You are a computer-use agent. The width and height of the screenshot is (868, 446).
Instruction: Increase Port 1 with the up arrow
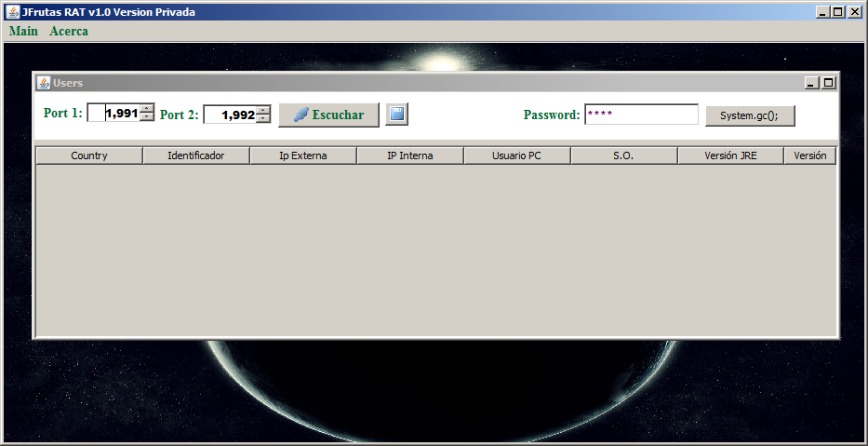(147, 109)
